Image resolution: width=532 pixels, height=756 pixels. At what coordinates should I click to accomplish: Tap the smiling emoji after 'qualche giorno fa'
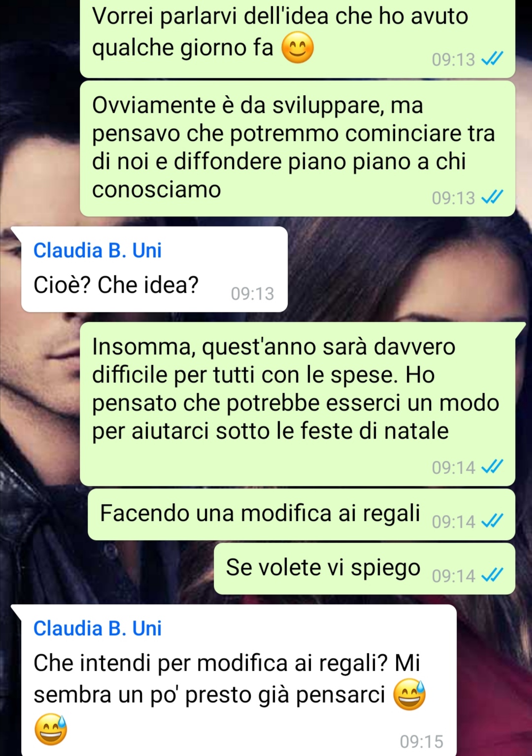coord(298,48)
